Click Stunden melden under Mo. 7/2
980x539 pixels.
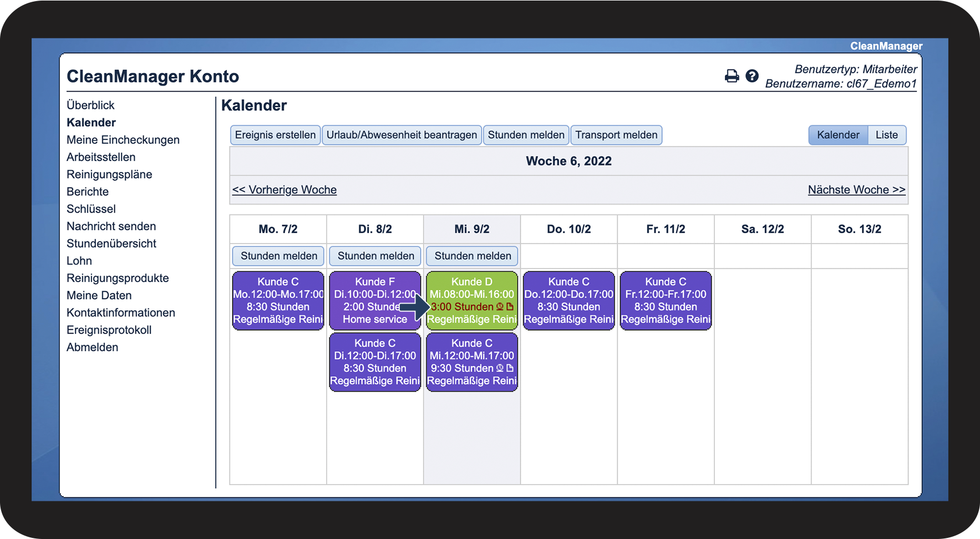pyautogui.click(x=278, y=256)
